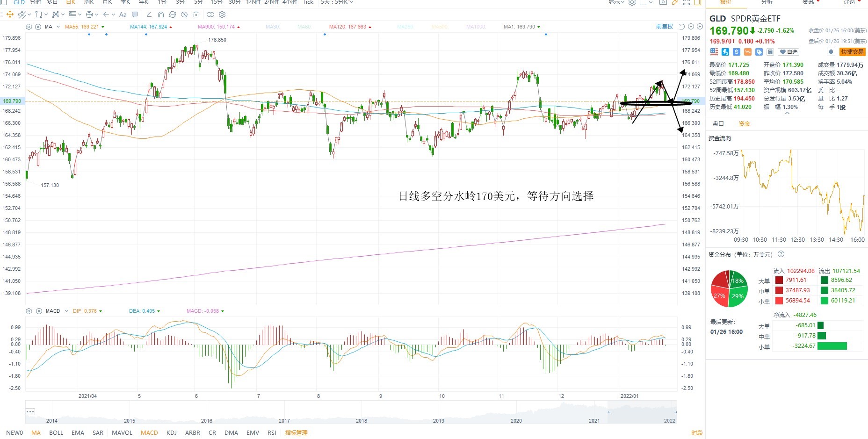This screenshot has width=868, height=439.
Task: Click the timeline ellipsis button
Action: (30, 411)
